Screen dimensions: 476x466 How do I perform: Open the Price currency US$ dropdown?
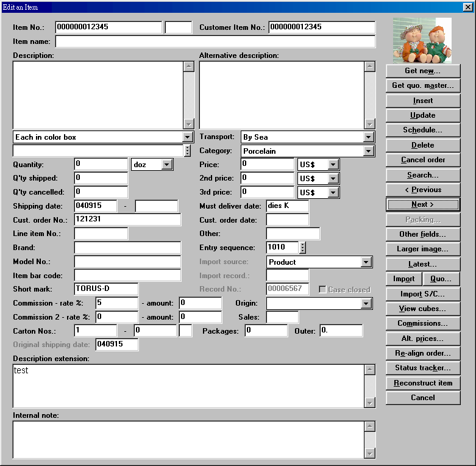[x=333, y=165]
